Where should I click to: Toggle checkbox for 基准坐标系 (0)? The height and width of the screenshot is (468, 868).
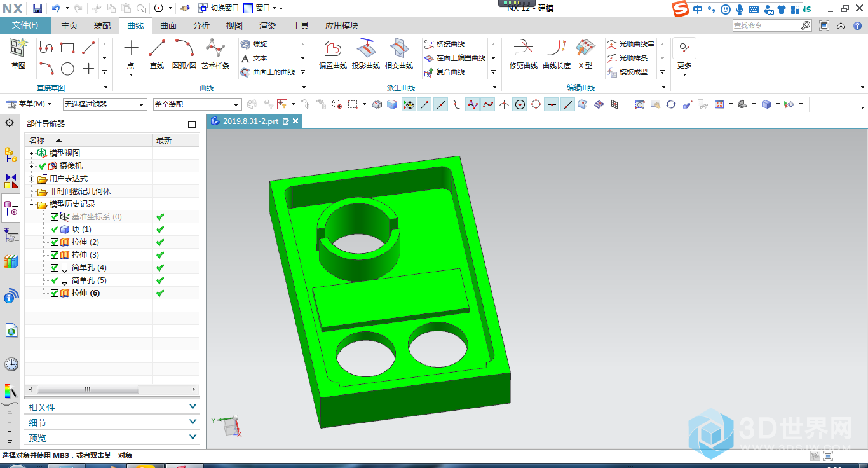pyautogui.click(x=55, y=217)
